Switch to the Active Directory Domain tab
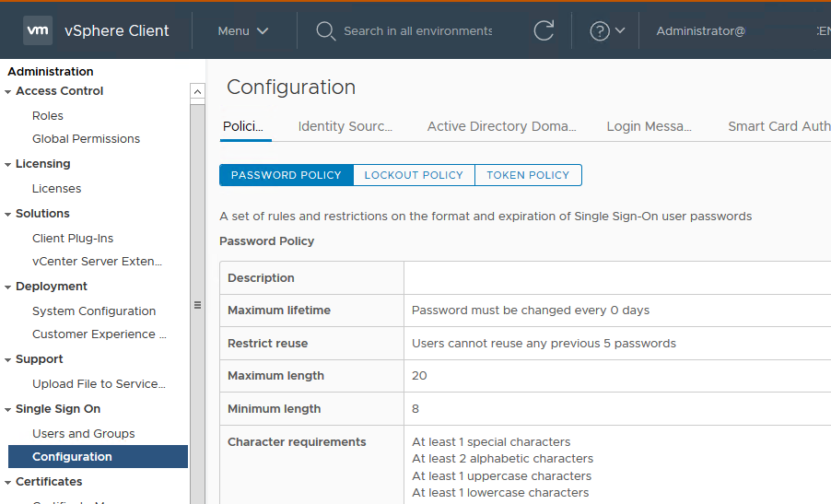Image resolution: width=831 pixels, height=504 pixels. coord(501,126)
